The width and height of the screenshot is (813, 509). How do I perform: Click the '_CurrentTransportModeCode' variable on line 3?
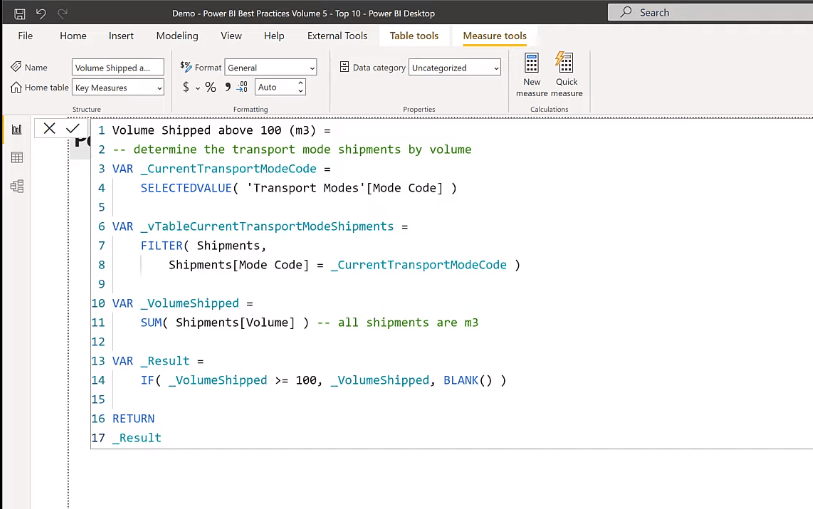(x=228, y=169)
